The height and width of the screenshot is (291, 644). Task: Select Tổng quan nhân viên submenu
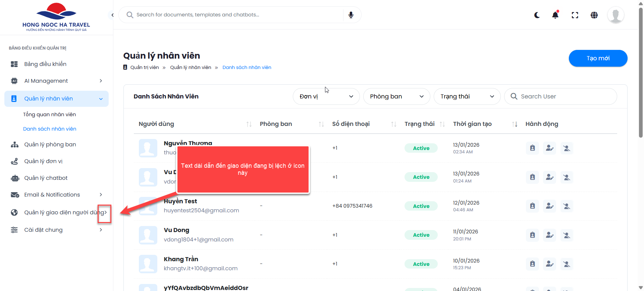pos(49,115)
